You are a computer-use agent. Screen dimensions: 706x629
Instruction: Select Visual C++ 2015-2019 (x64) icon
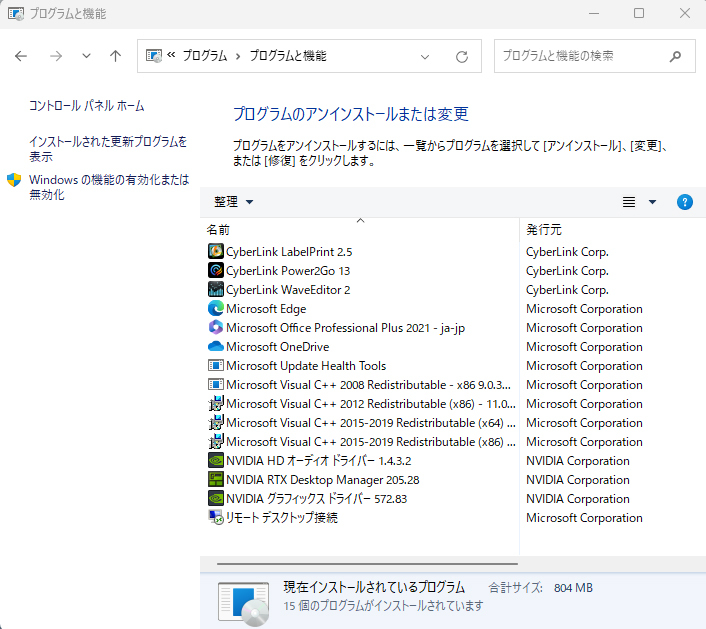click(x=216, y=422)
